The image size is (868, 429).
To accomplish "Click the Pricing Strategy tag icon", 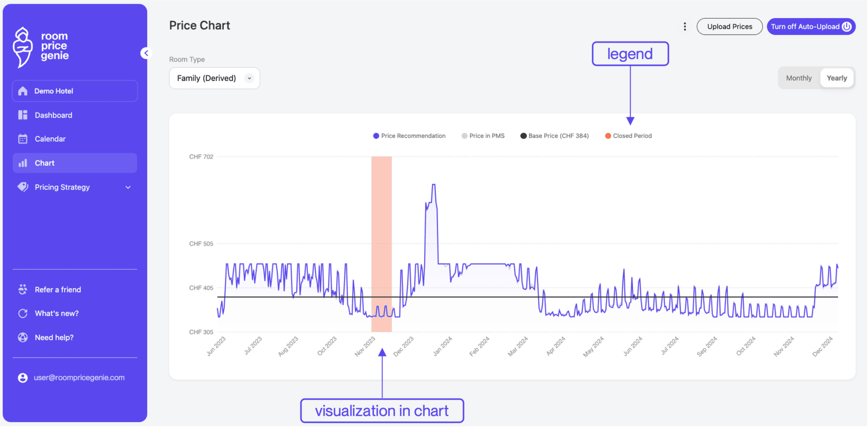I will 22,187.
